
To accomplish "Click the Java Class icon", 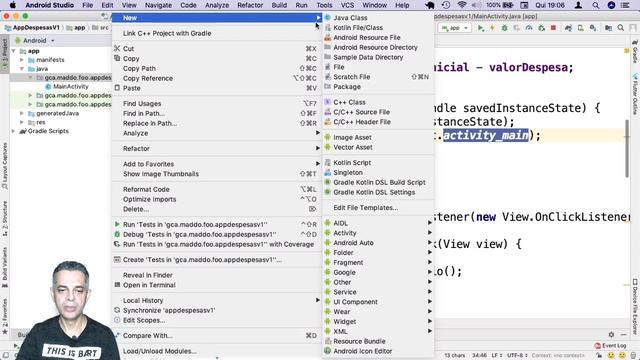I will point(327,18).
